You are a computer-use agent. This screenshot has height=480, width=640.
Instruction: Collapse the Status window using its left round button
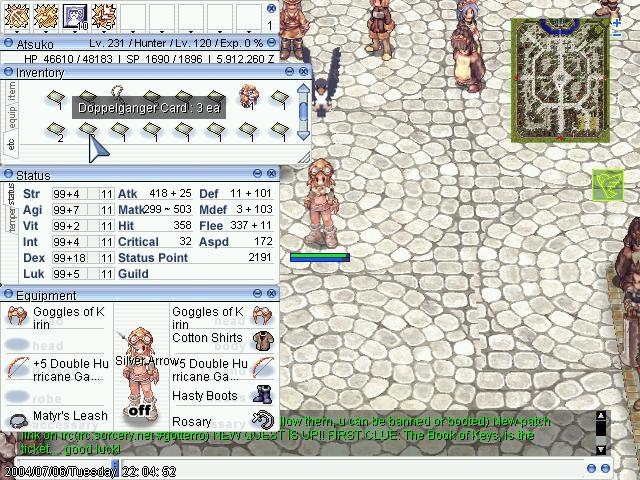point(8,174)
